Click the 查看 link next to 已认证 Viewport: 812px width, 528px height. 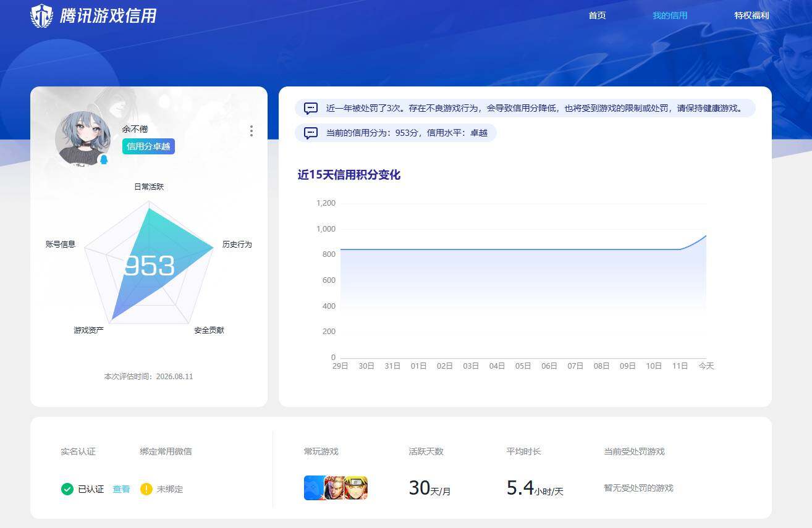coord(121,489)
